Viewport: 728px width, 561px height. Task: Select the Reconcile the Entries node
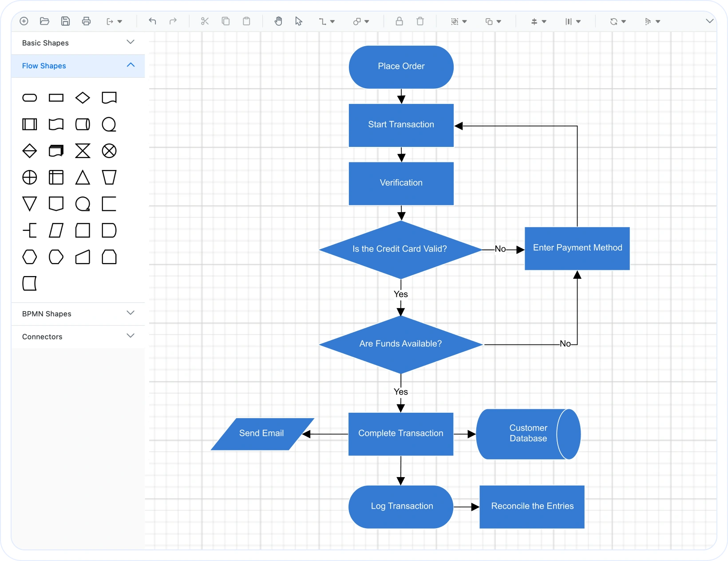[x=532, y=507]
